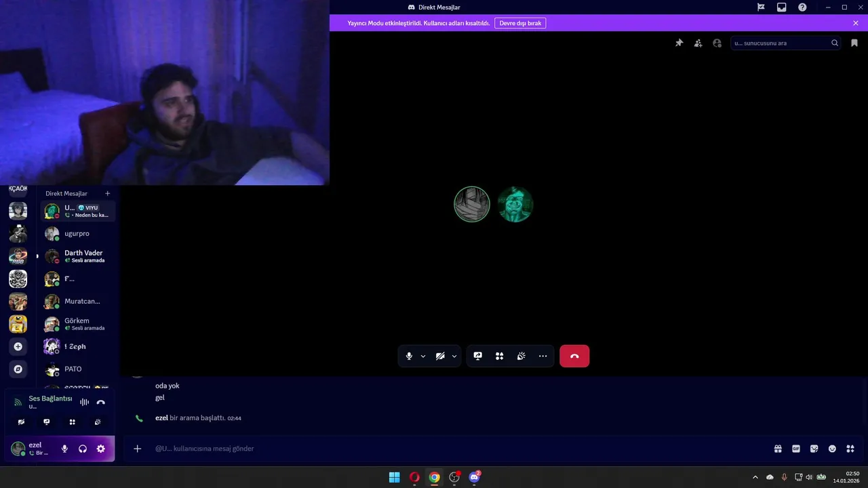Select the active U... VIYU conversation
This screenshot has height=488, width=868.
tap(78, 211)
